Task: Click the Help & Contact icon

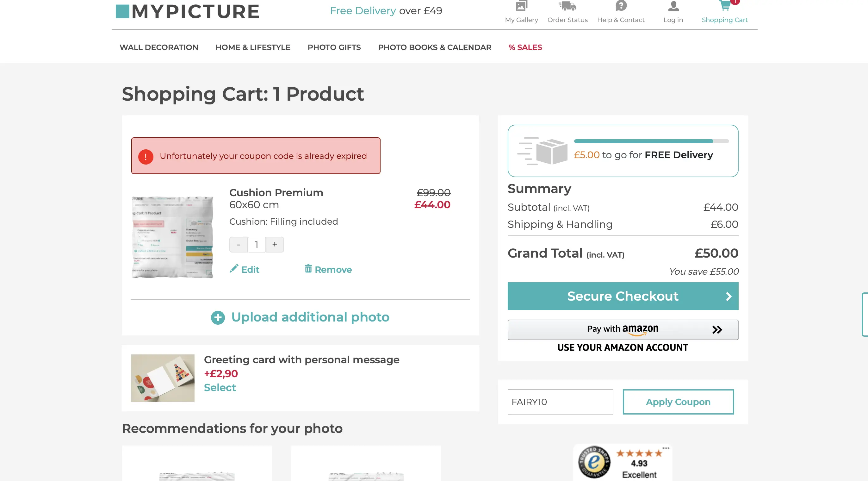Action: [x=621, y=6]
